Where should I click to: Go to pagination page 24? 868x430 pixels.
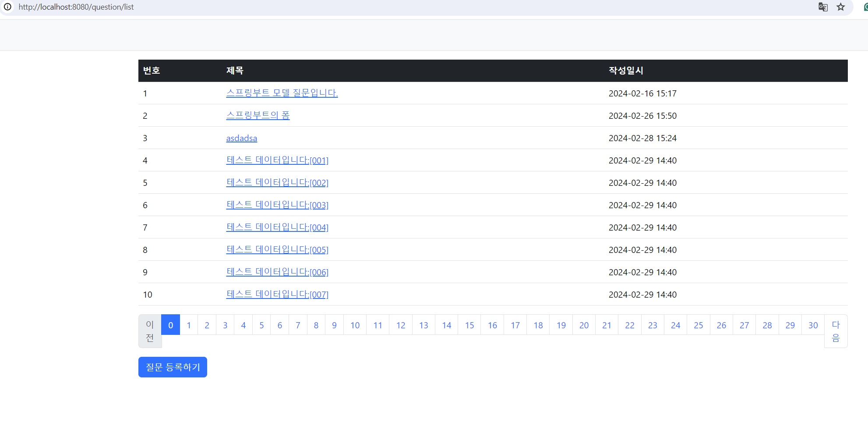675,325
